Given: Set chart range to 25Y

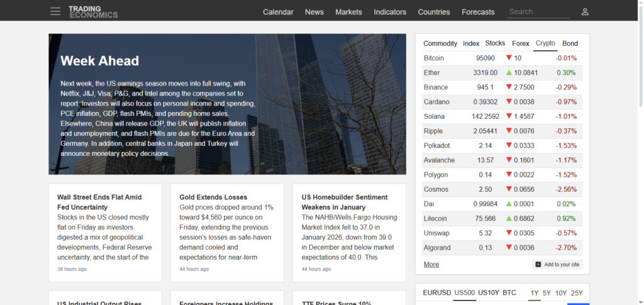Looking at the screenshot, I should click(577, 293).
